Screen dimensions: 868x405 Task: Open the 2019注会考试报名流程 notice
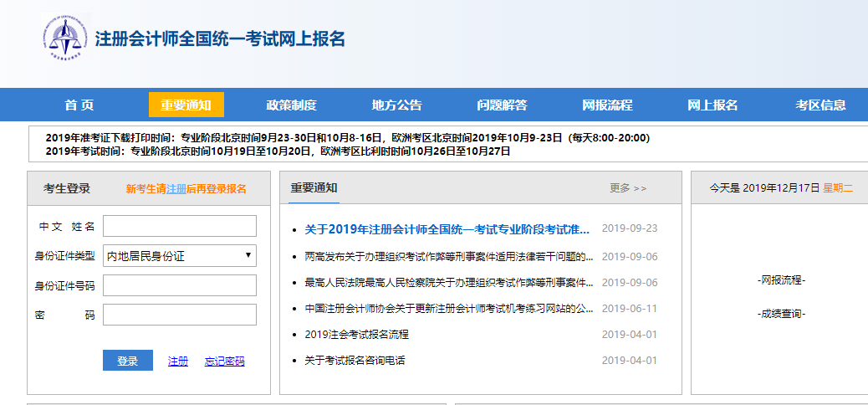[x=356, y=335]
